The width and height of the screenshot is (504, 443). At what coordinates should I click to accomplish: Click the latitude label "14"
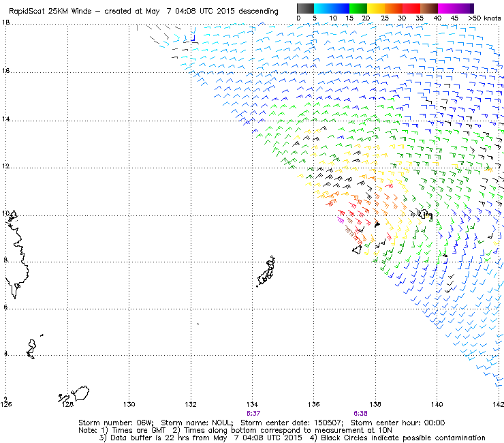[5, 119]
